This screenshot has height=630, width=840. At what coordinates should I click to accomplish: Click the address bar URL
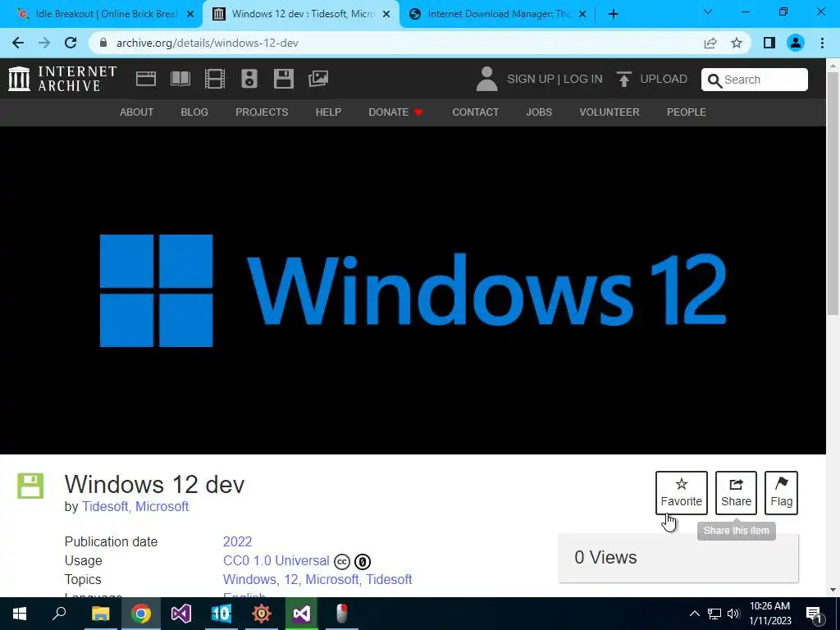coord(208,43)
